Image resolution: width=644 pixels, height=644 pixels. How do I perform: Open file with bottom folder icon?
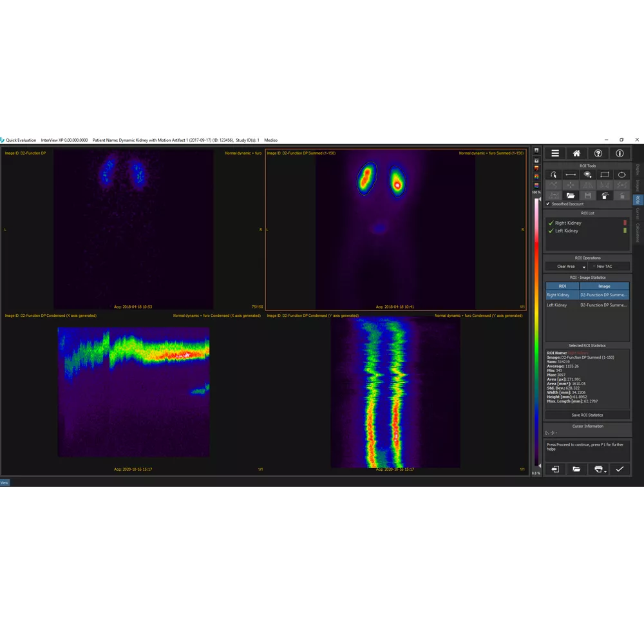click(x=576, y=469)
